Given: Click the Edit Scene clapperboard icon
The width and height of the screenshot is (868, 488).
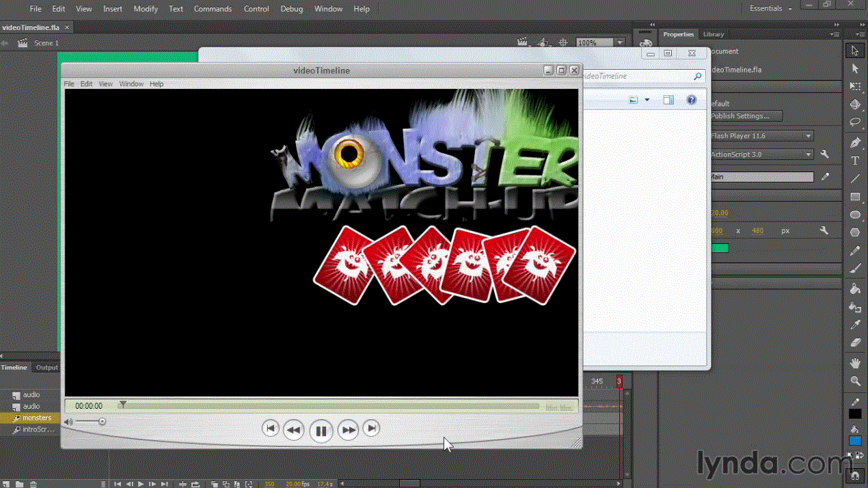Looking at the screenshot, I should point(524,42).
